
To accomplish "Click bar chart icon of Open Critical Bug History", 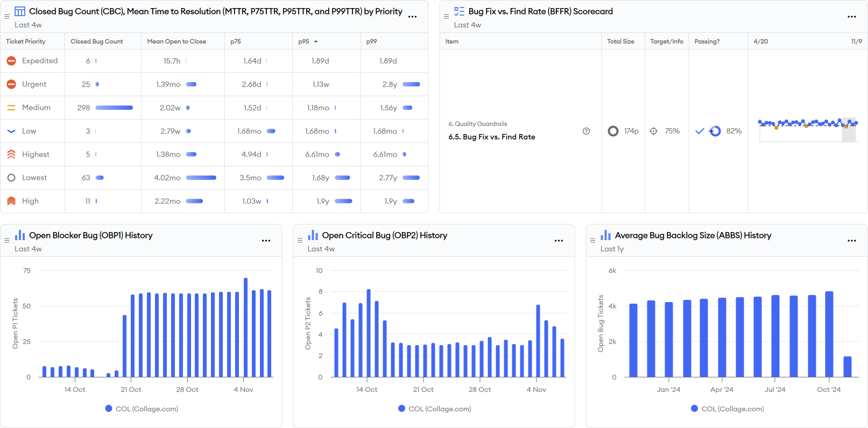I will pyautogui.click(x=313, y=235).
